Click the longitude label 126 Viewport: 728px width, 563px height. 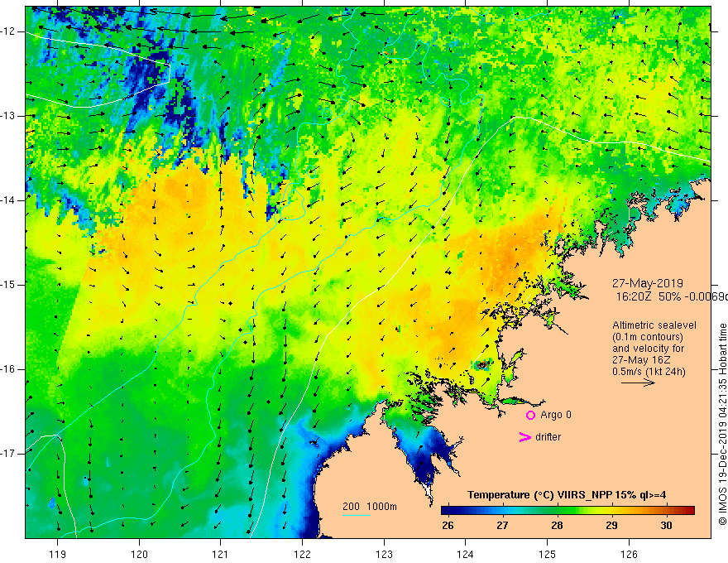pyautogui.click(x=629, y=554)
